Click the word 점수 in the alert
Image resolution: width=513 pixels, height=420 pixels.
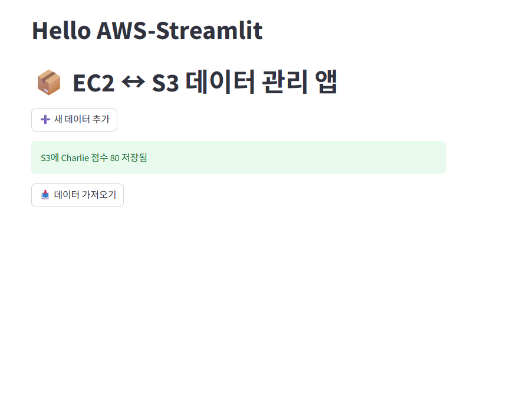(x=100, y=157)
